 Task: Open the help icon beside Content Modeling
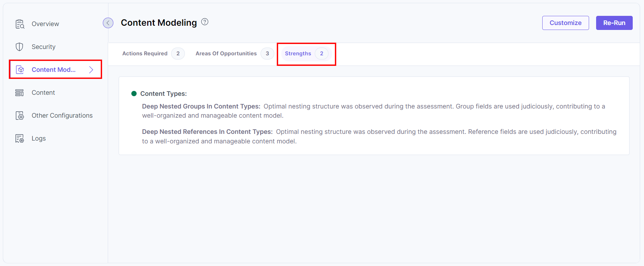pyautogui.click(x=205, y=22)
